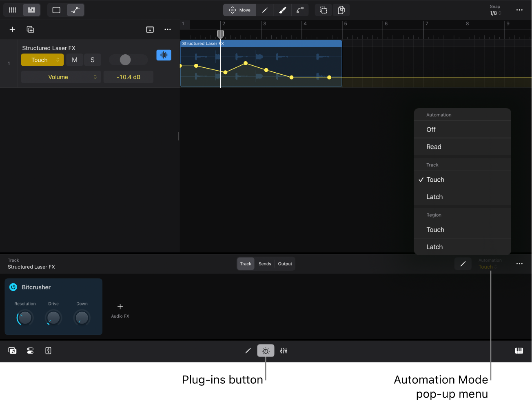Viewport: 532px width, 405px height.
Task: Add a new track with the plus button
Action: click(x=12, y=29)
